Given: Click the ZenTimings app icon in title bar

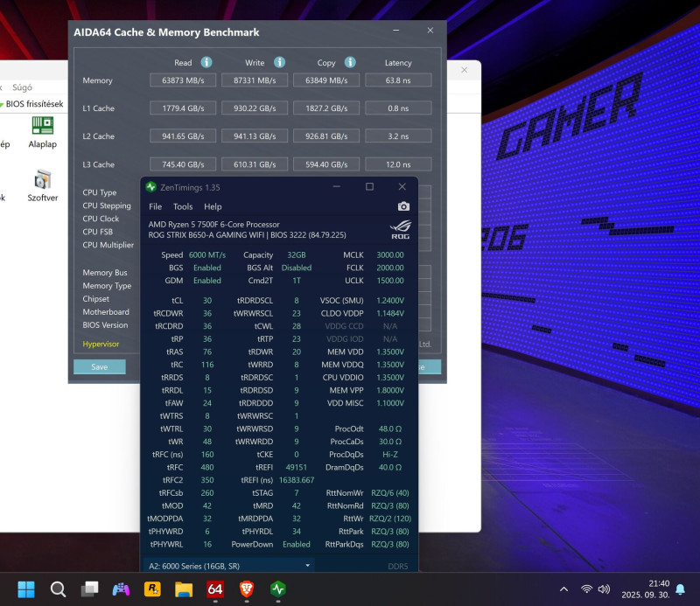Looking at the screenshot, I should coord(150,187).
